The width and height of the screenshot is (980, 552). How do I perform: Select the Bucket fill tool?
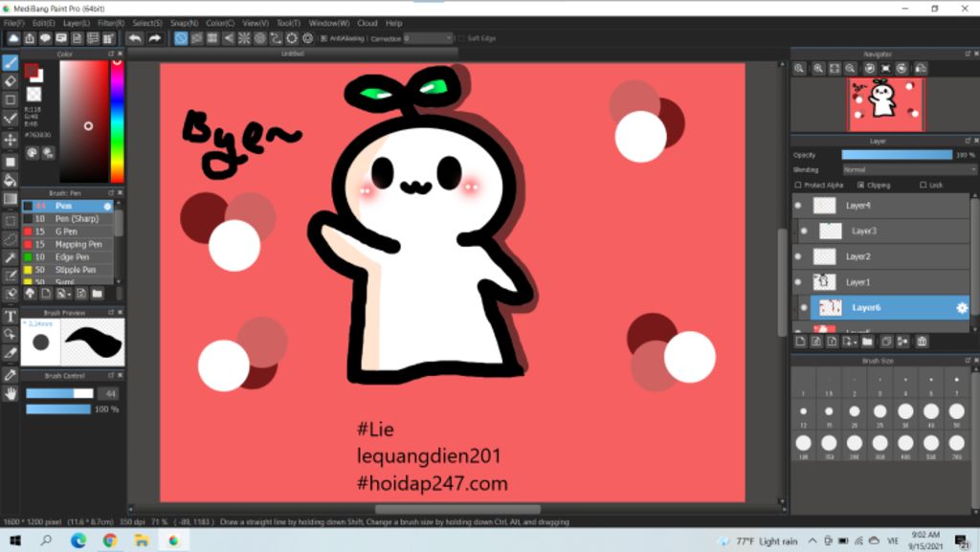click(10, 181)
